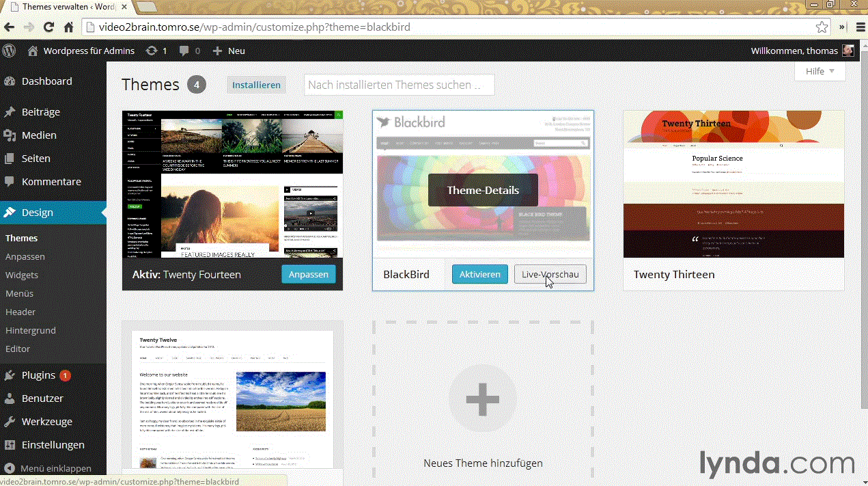
Task: Click Anpassen on Twenty Fourteen theme
Action: (309, 274)
